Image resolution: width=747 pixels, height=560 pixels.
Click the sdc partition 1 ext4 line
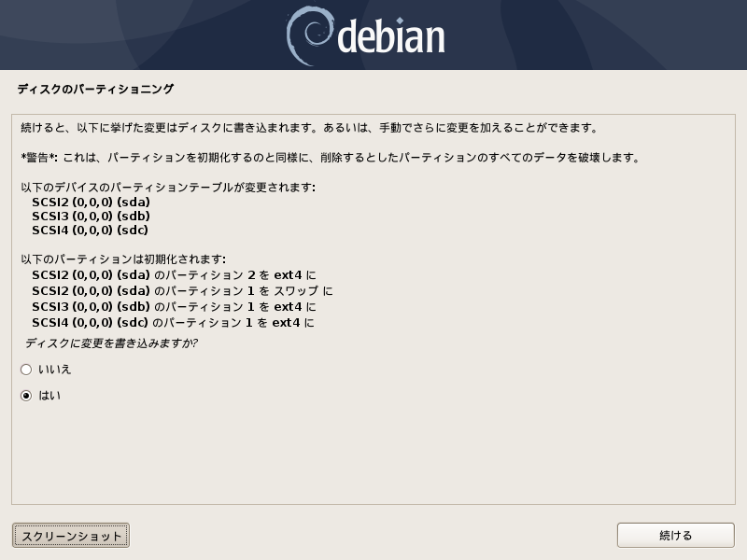pyautogui.click(x=173, y=323)
